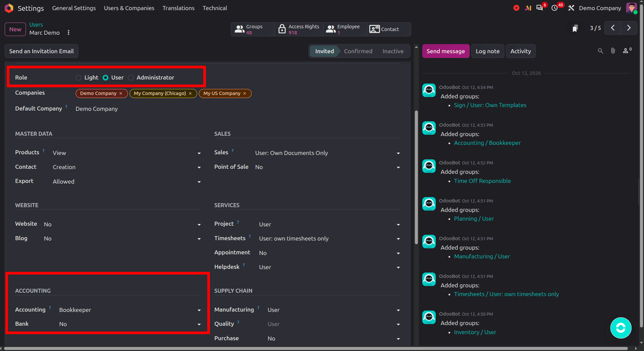
Task: Search messages in the chatter
Action: coord(601,51)
